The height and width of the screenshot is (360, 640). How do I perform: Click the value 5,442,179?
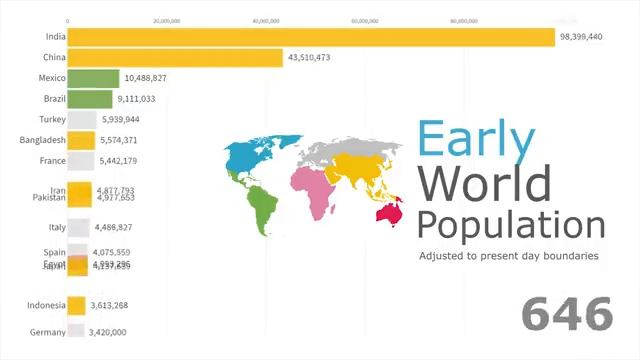pyautogui.click(x=118, y=161)
